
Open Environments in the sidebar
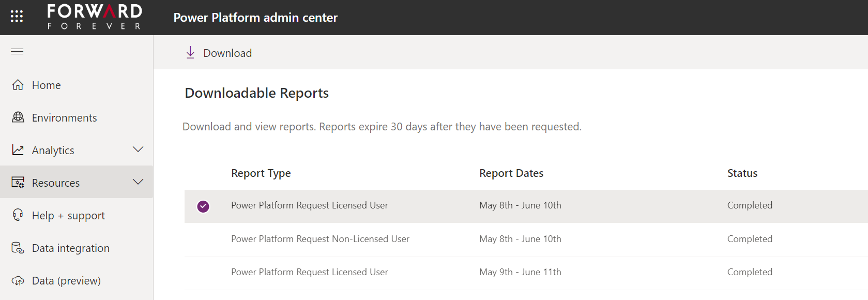[64, 118]
